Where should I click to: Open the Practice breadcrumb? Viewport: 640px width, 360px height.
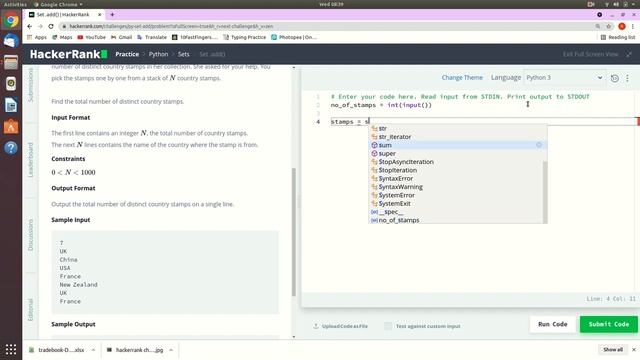(127, 54)
